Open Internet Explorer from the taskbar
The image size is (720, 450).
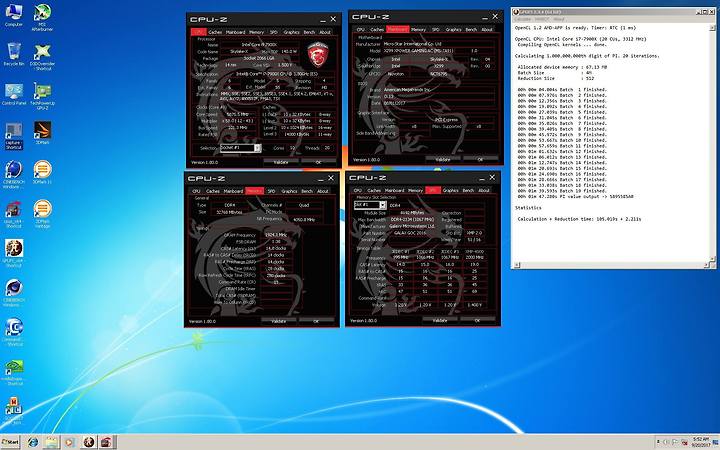click(x=33, y=442)
